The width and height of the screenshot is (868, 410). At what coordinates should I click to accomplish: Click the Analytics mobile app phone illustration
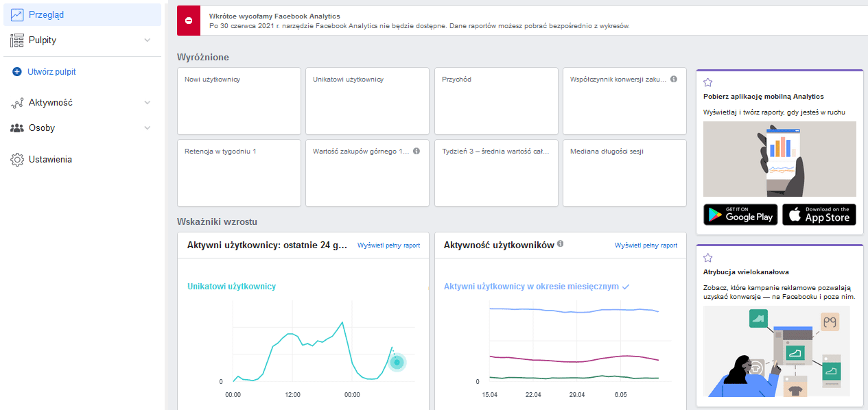(779, 159)
